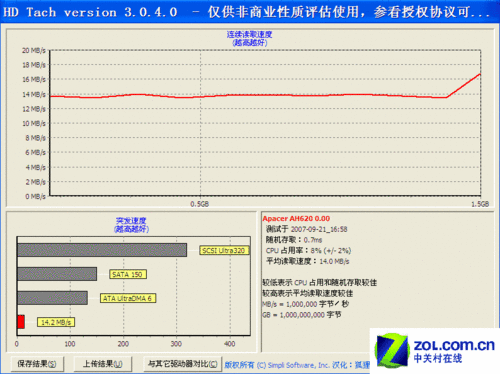Image resolution: width=500 pixels, height=374 pixels.
Task: Open the 版权所有 Simpli Software copyright link
Action: click(297, 365)
